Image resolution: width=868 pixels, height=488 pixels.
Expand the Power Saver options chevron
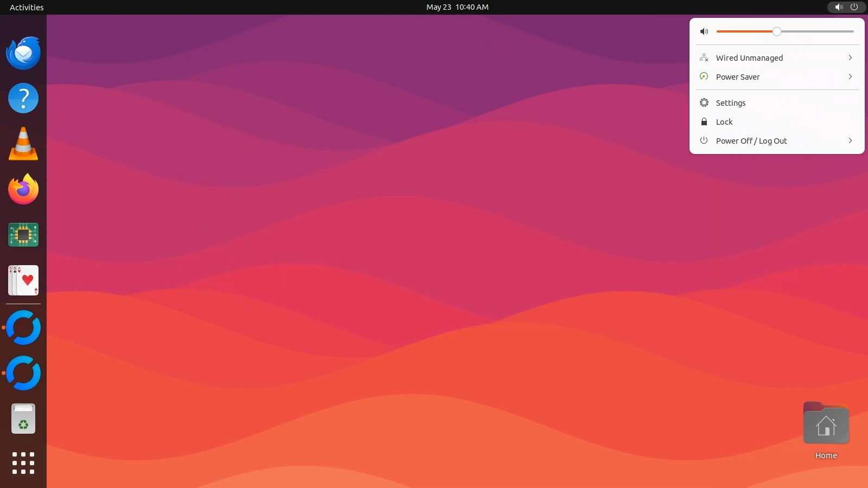click(x=850, y=76)
